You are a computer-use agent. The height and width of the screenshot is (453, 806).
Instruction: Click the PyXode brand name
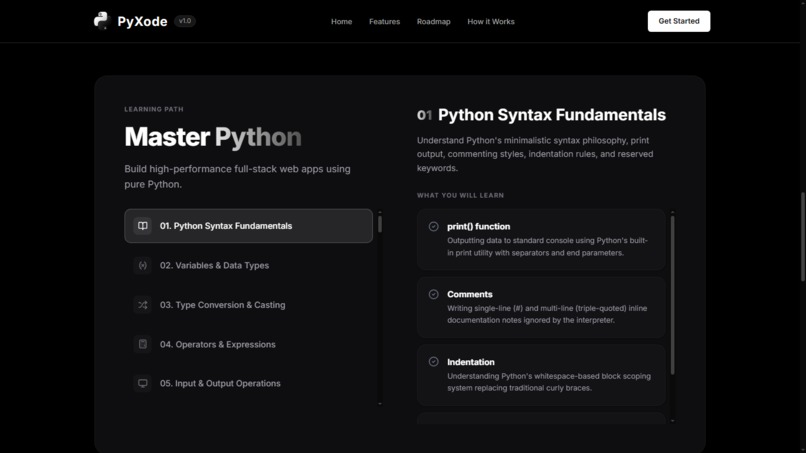point(142,22)
